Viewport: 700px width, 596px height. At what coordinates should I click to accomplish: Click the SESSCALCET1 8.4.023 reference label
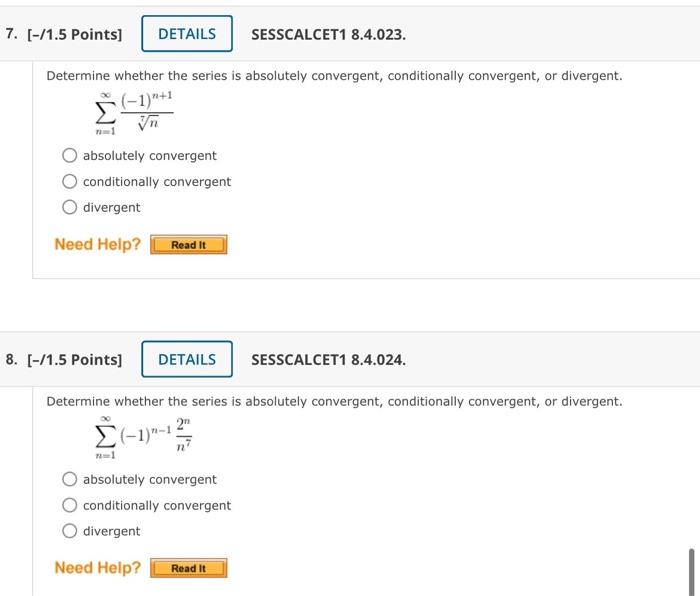(328, 34)
